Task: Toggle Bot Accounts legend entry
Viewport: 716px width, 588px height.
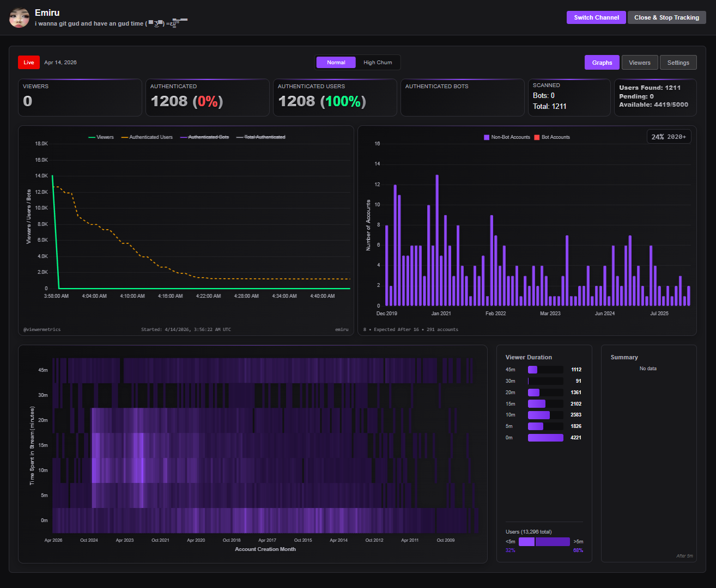Action: tap(552, 137)
